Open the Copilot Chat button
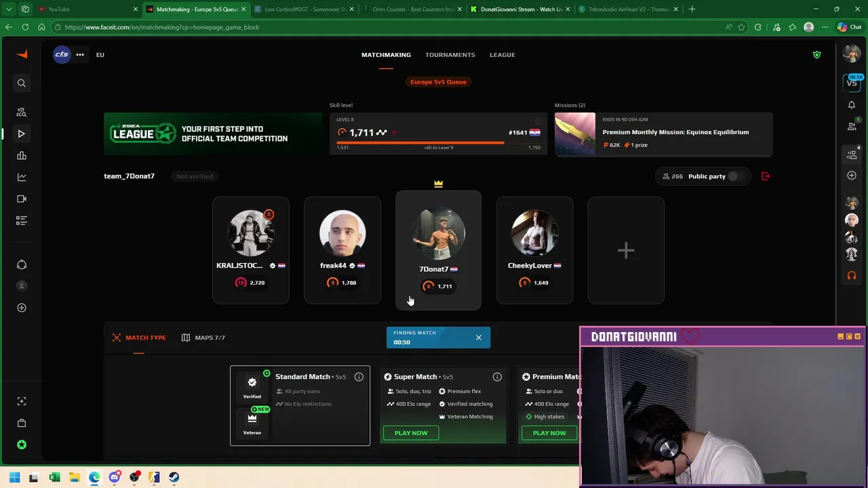 [850, 27]
